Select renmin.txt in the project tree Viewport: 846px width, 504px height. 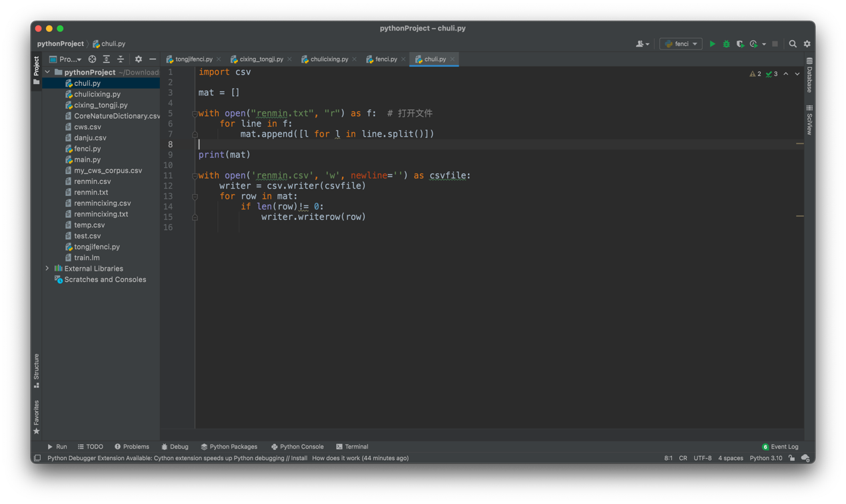point(91,192)
